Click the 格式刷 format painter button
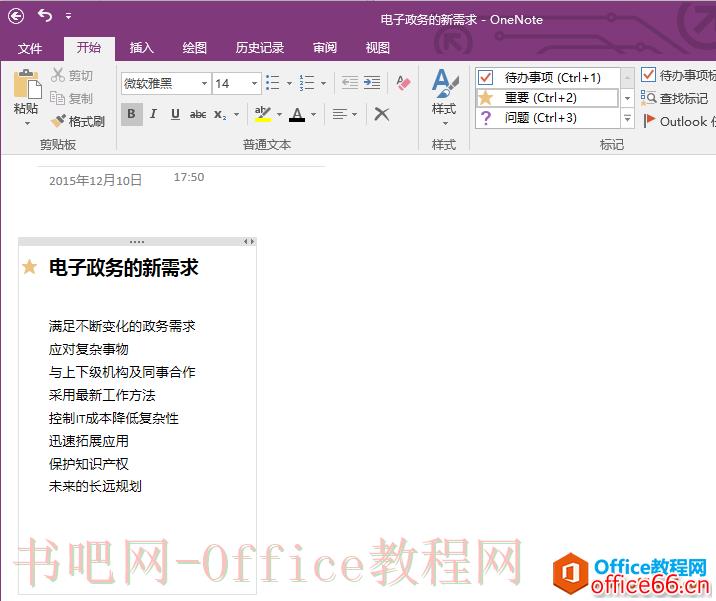This screenshot has height=601, width=716. tap(78, 121)
